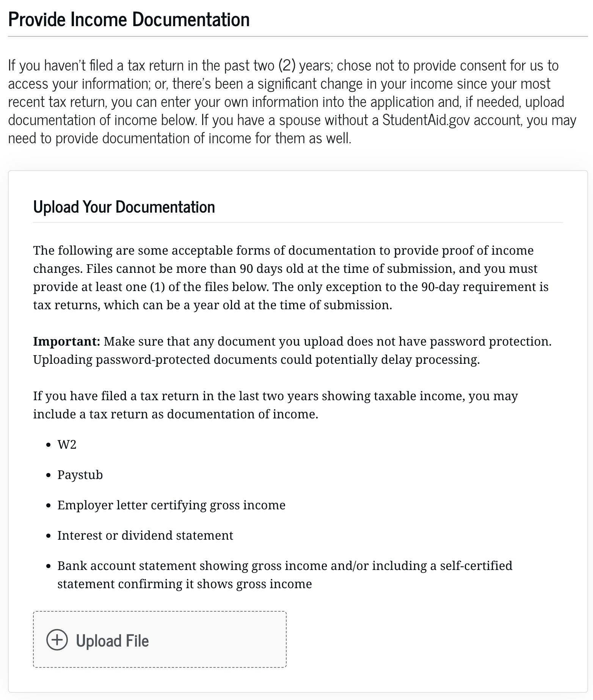The height and width of the screenshot is (700, 593).
Task: Click the bold Important: label
Action: tap(66, 341)
